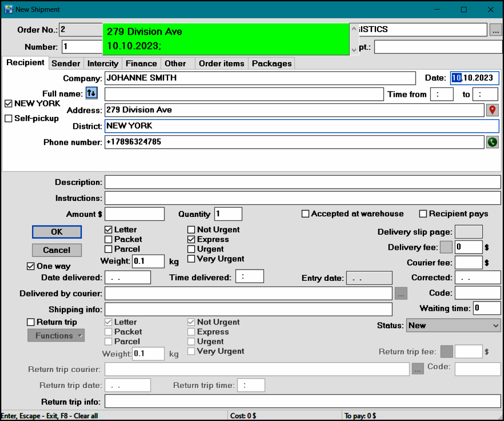Edit the Address field 279 Division Ave
Screen dimensions: 504x421
click(294, 110)
